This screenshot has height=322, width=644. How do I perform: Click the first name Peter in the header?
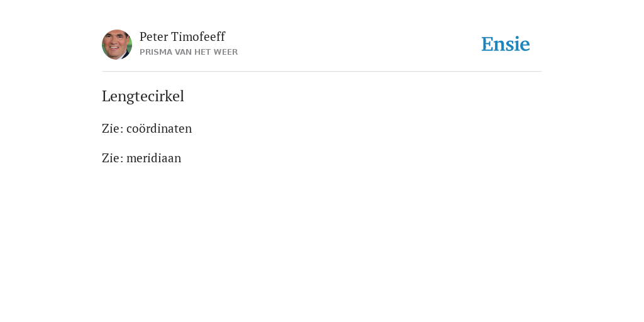pos(153,37)
